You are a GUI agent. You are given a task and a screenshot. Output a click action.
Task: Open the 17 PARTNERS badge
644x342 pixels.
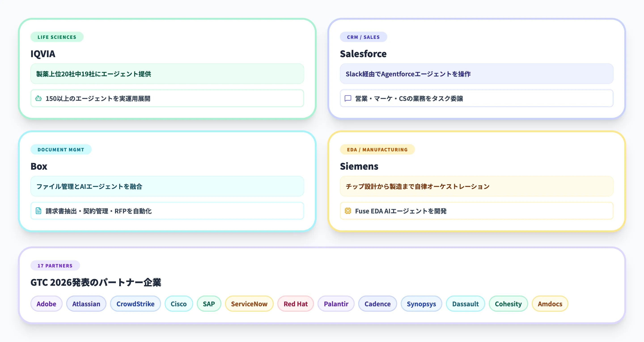pos(55,266)
